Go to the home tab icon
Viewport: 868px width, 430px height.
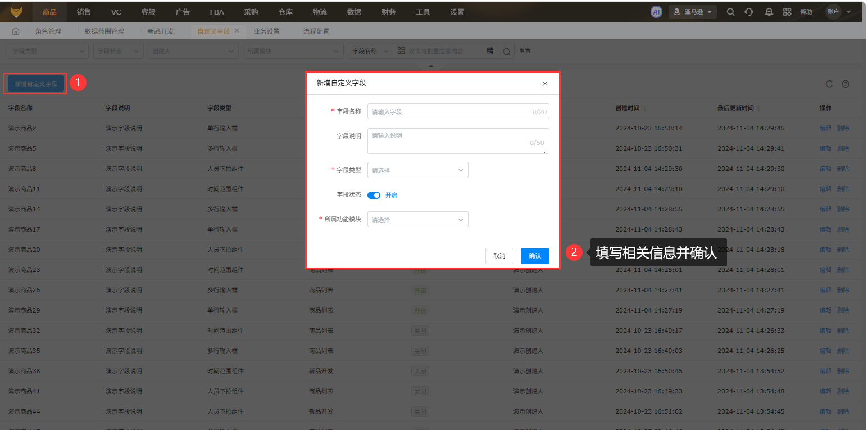(16, 31)
